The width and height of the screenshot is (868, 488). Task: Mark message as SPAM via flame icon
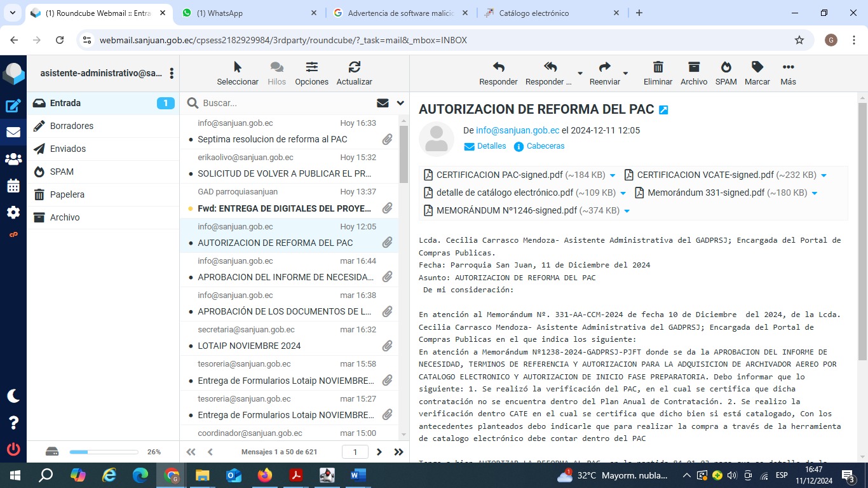point(726,67)
